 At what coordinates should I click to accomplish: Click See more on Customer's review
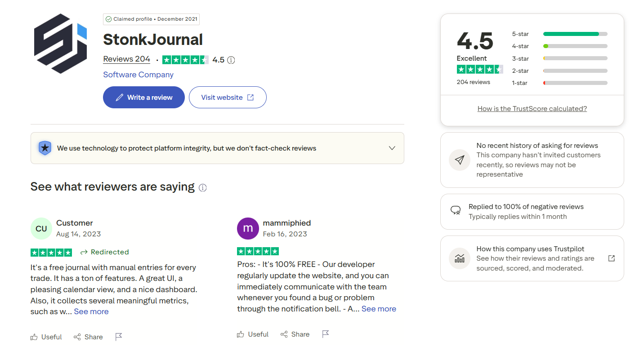pos(91,311)
